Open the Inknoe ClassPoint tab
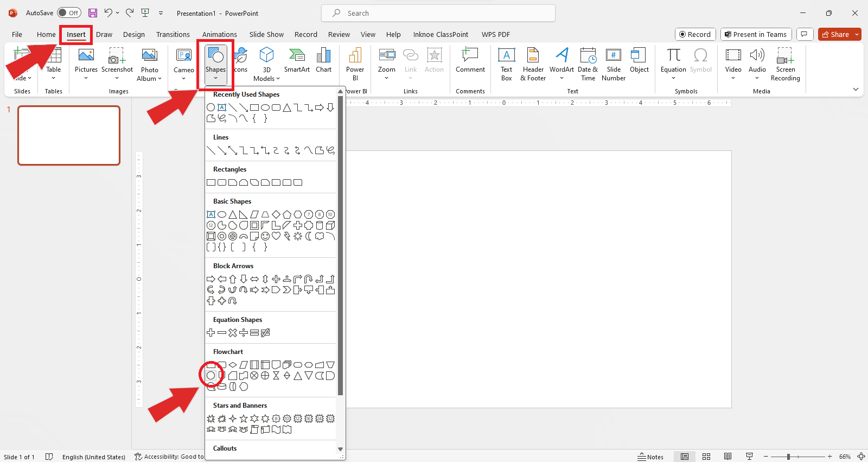Screen dimensions: 868x462 pyautogui.click(x=441, y=34)
